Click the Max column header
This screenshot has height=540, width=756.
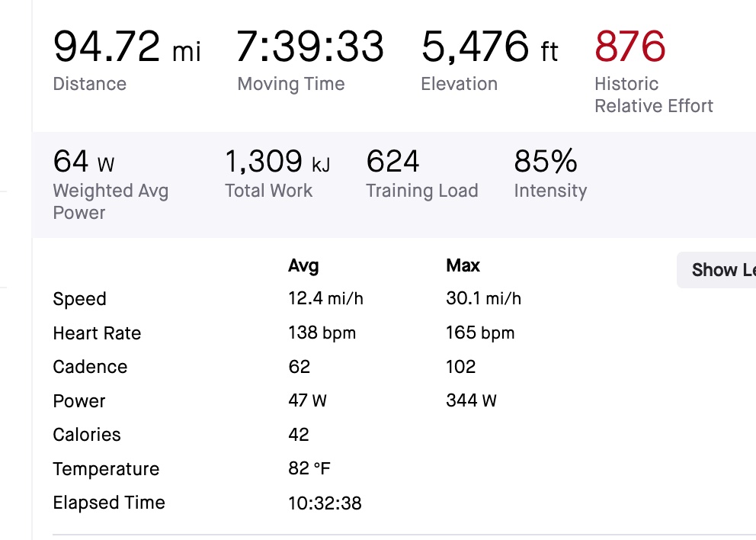click(463, 265)
